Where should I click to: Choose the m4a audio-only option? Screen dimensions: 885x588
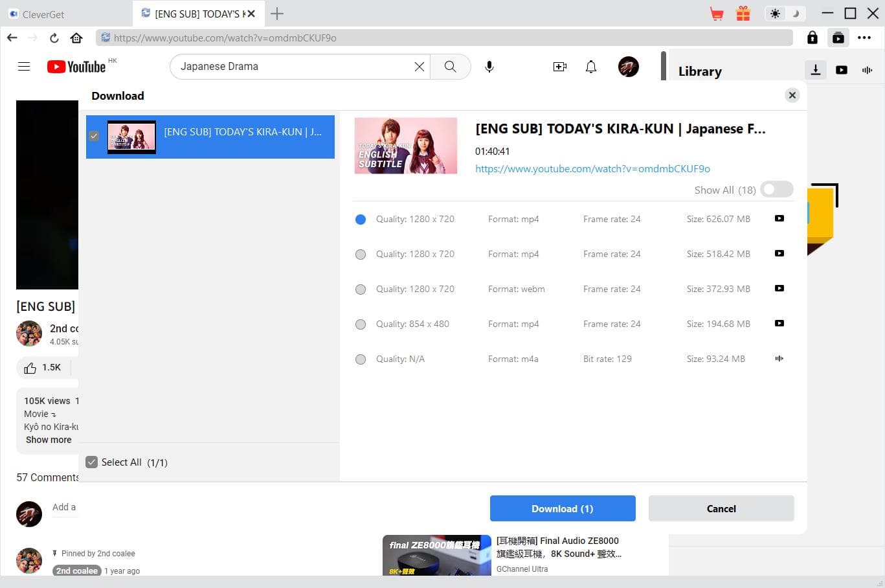point(361,359)
